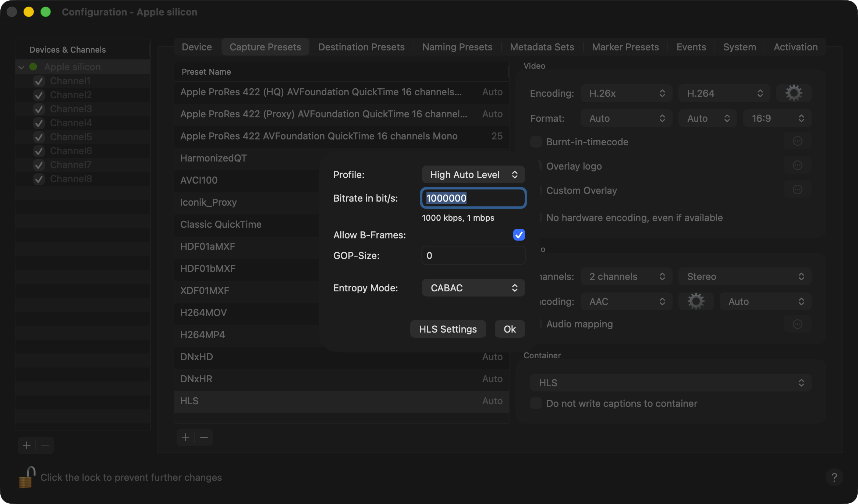Uncheck Channel3 checkbox
The image size is (858, 504).
(39, 109)
